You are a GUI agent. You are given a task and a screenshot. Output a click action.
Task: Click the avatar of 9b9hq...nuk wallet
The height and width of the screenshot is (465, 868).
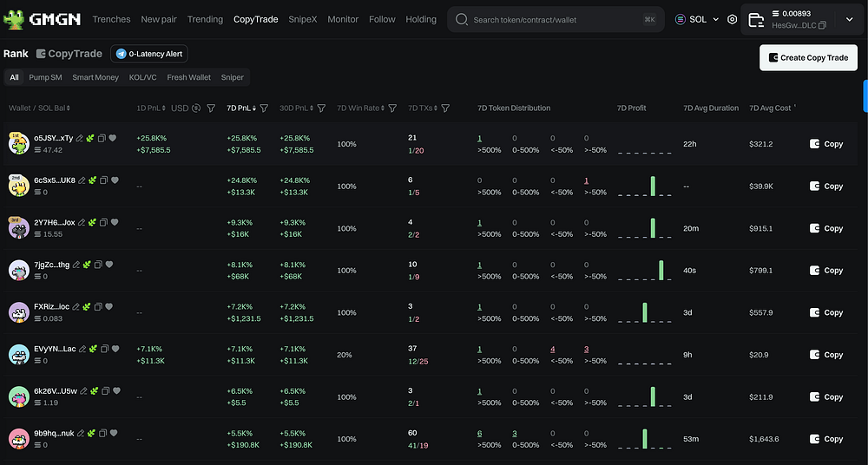(x=18, y=438)
